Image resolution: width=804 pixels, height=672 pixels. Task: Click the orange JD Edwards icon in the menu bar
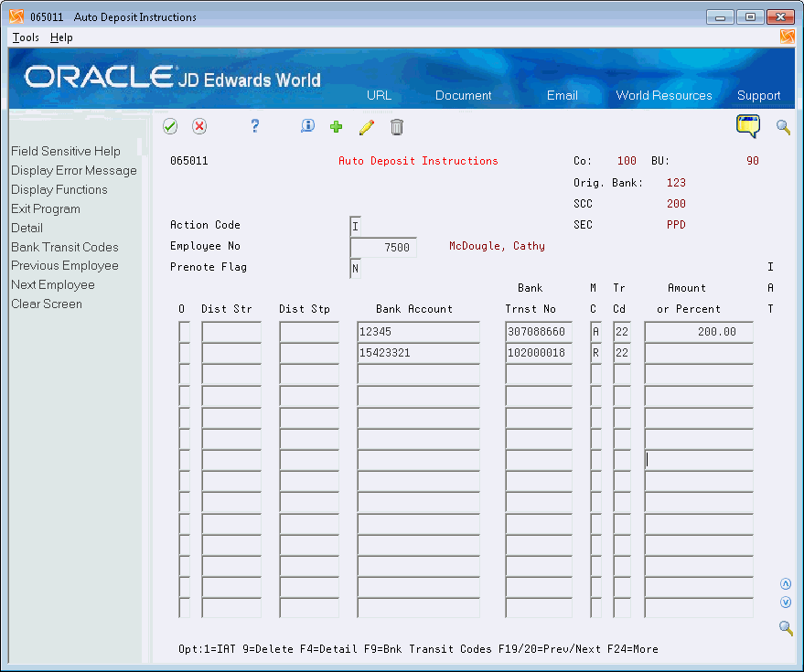click(788, 37)
